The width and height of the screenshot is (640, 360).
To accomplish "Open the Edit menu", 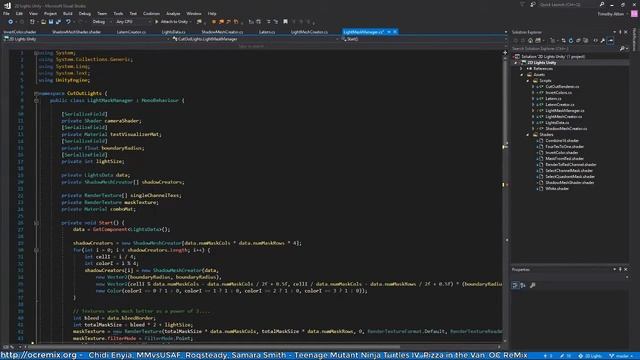I will [19, 13].
